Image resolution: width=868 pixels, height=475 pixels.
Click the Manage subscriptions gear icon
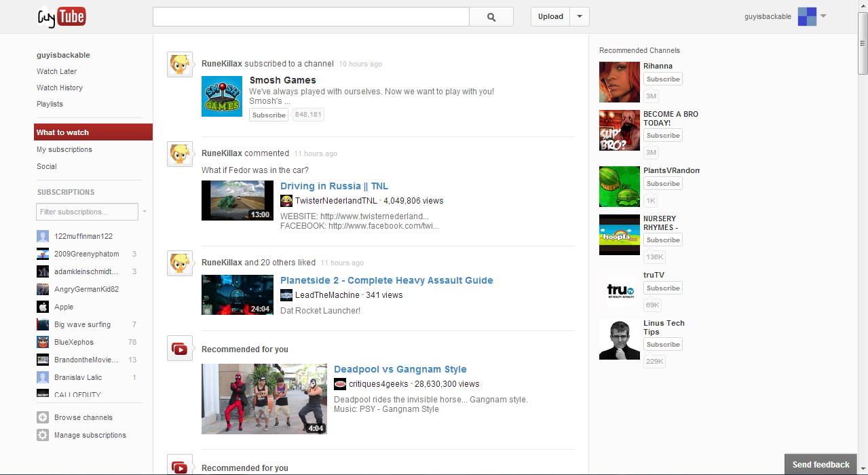click(x=43, y=435)
